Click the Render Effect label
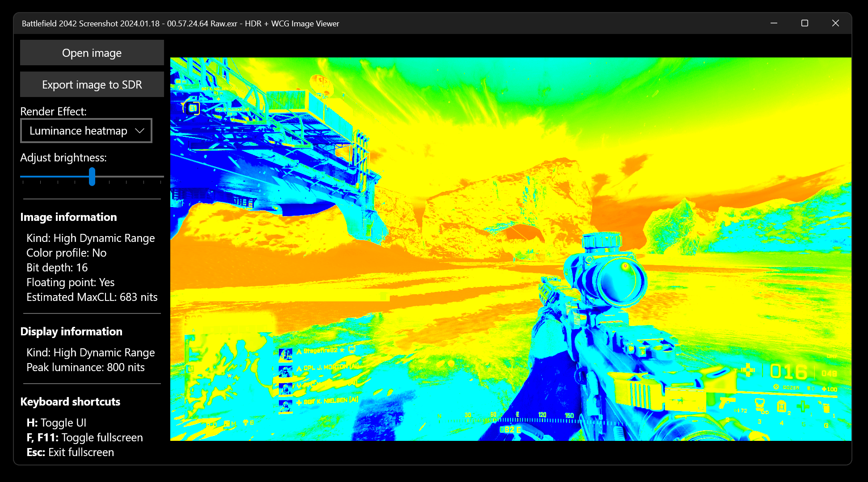 tap(53, 111)
